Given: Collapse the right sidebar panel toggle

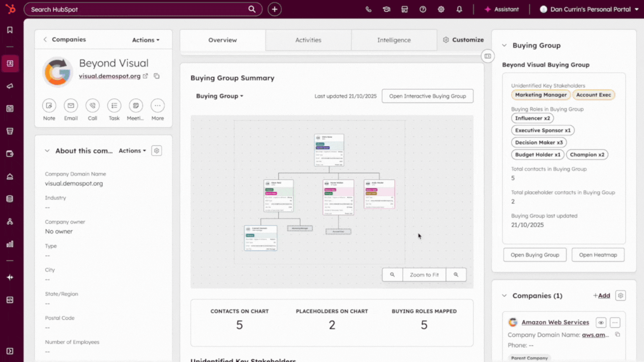Looking at the screenshot, I should (x=488, y=56).
